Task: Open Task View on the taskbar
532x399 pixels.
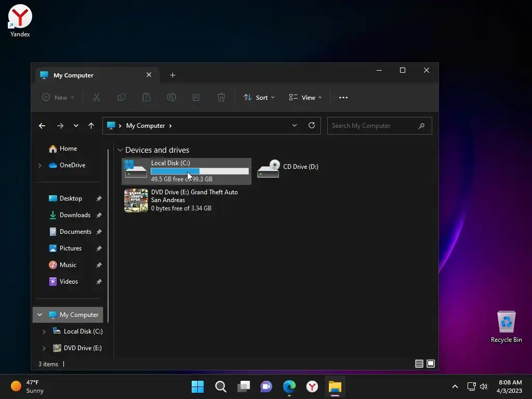Action: point(243,387)
